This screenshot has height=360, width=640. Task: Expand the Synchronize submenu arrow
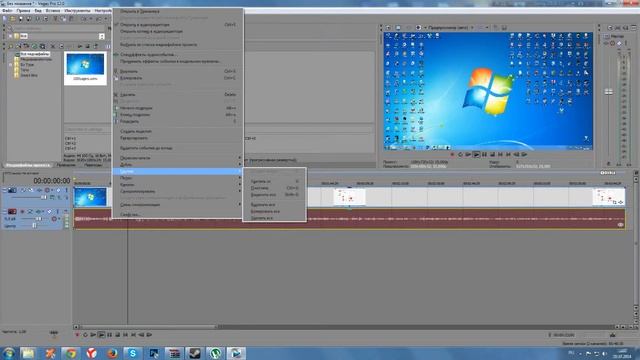point(240,191)
